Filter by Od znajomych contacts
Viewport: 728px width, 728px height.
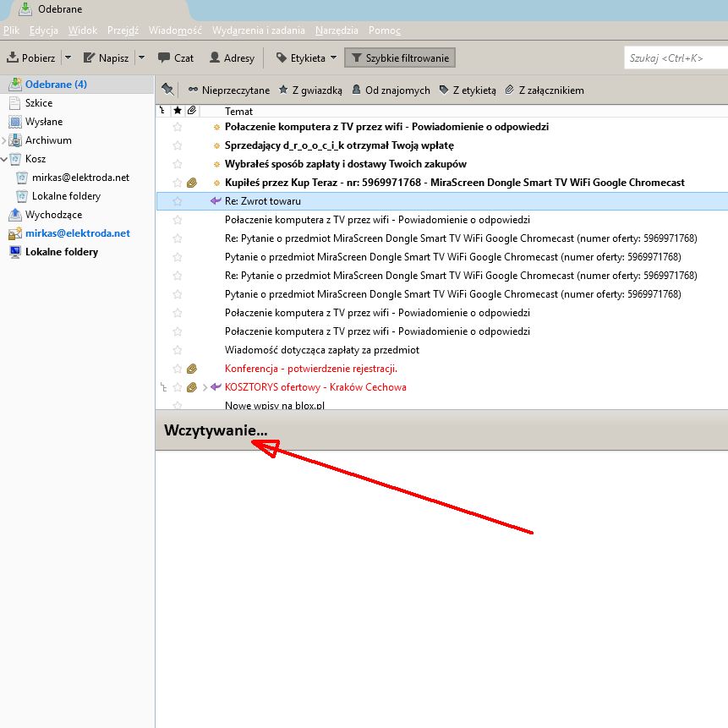tap(391, 90)
